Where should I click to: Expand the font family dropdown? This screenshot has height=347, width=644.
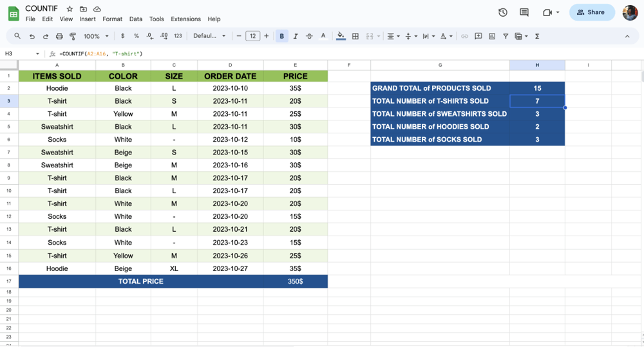[209, 37]
